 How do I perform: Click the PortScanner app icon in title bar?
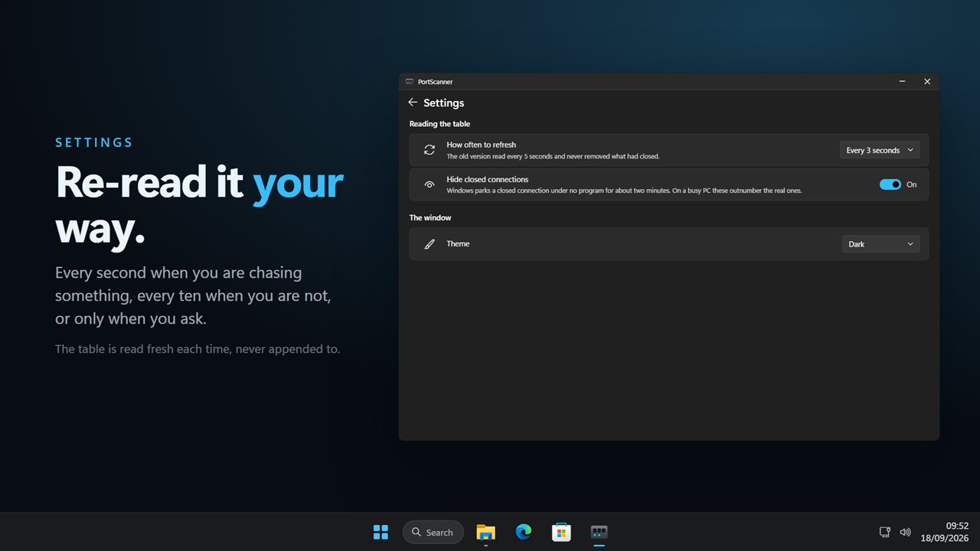point(410,82)
